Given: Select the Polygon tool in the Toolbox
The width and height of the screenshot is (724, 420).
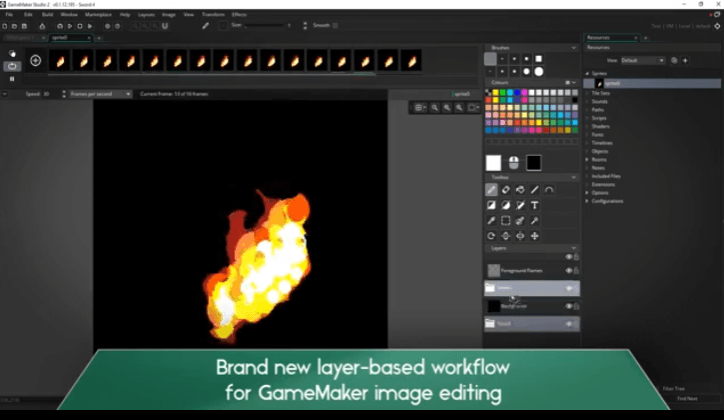Looking at the screenshot, I should coord(520,205).
